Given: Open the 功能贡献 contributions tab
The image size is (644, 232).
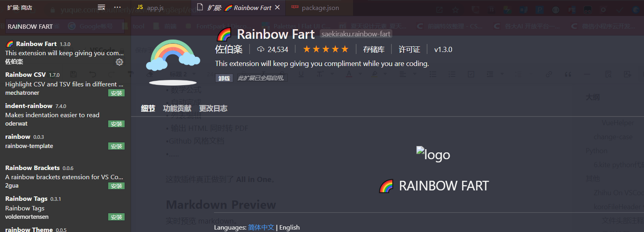Looking at the screenshot, I should point(177,108).
